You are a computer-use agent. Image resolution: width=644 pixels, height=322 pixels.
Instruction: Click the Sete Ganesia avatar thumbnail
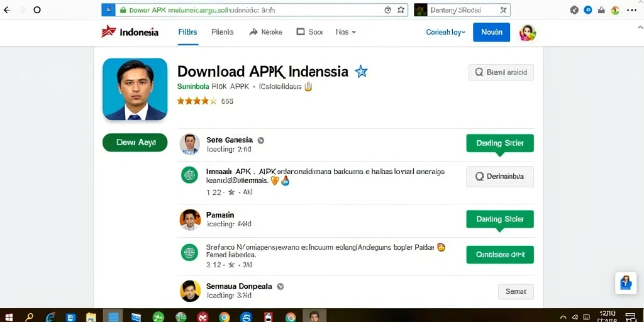point(190,144)
